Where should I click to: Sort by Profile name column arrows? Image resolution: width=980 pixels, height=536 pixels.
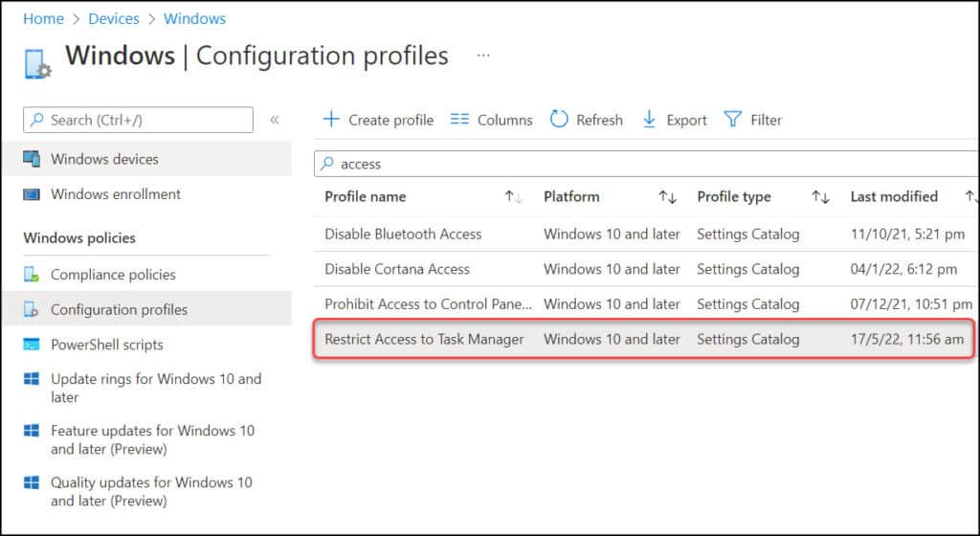513,197
